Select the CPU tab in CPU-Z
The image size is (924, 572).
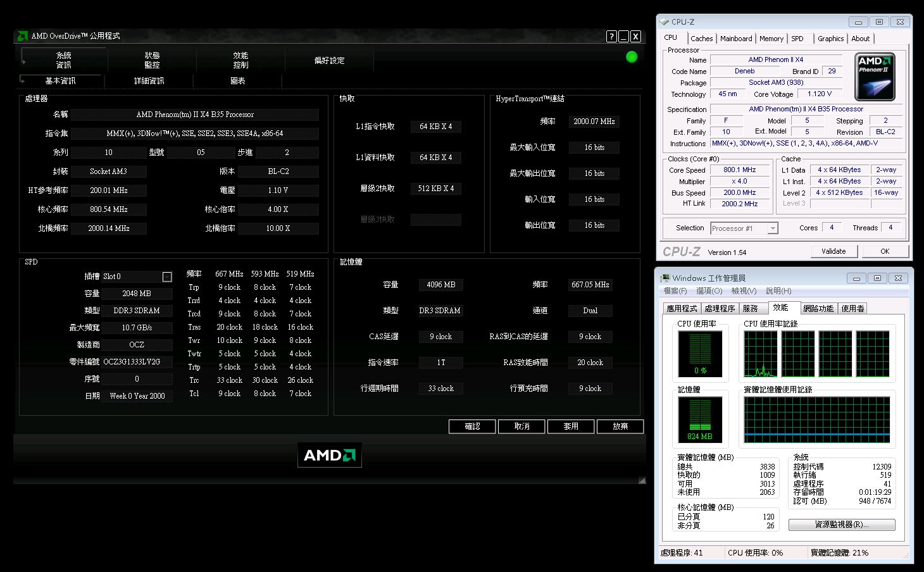pyautogui.click(x=671, y=38)
